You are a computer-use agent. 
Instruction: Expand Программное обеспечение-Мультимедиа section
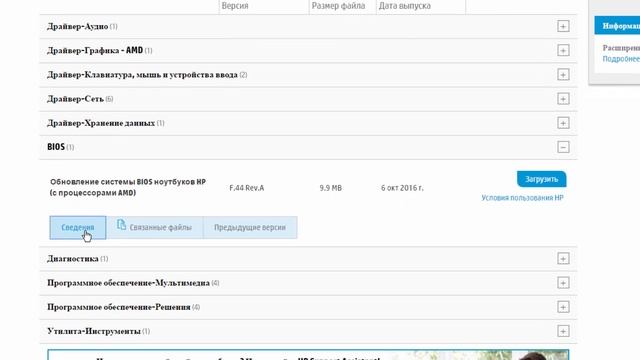tap(563, 283)
